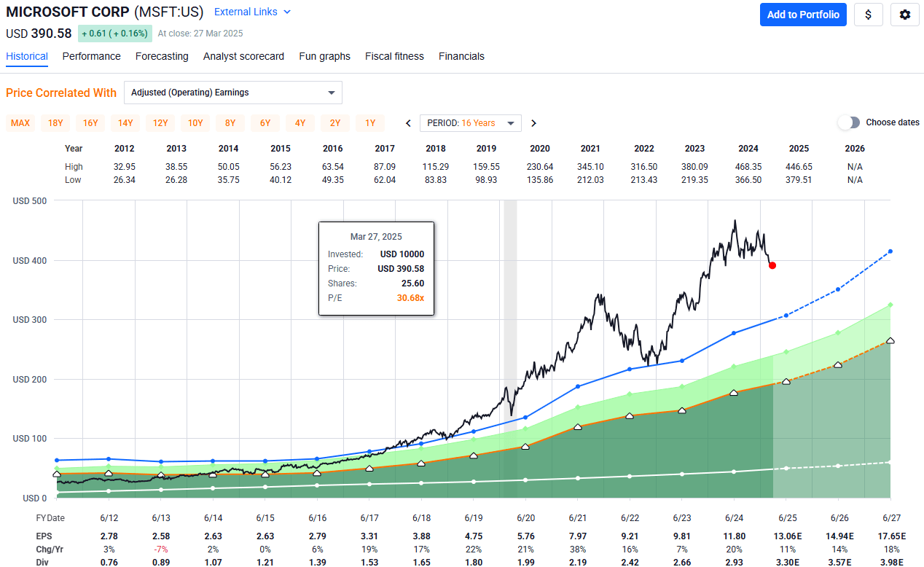This screenshot has width=924, height=567.
Task: Switch to the Performance tab
Action: (x=91, y=56)
